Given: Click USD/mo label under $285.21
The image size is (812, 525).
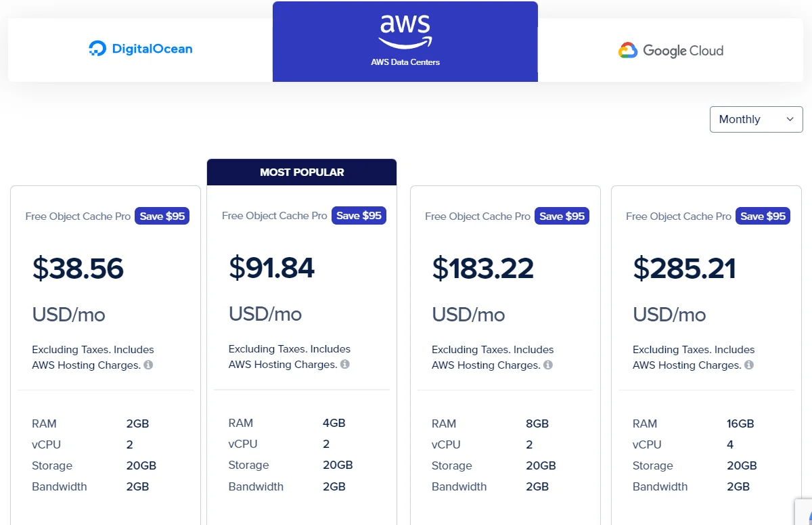Looking at the screenshot, I should coord(669,315).
